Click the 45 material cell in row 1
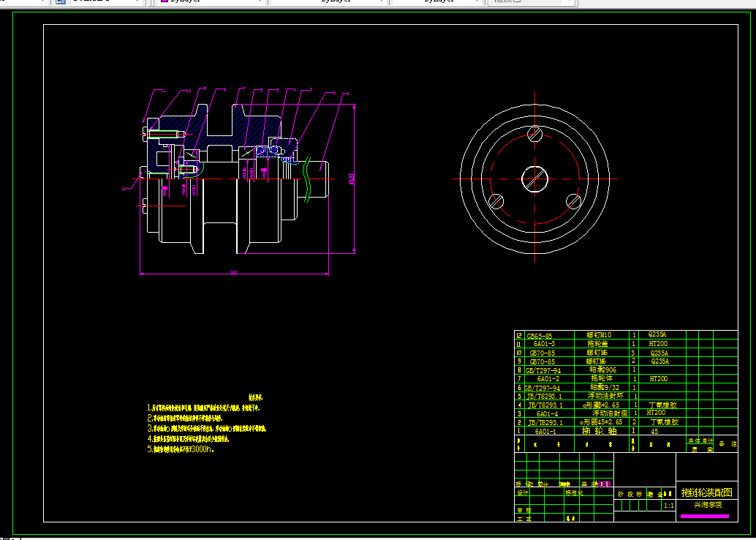This screenshot has height=540, width=756. (654, 432)
